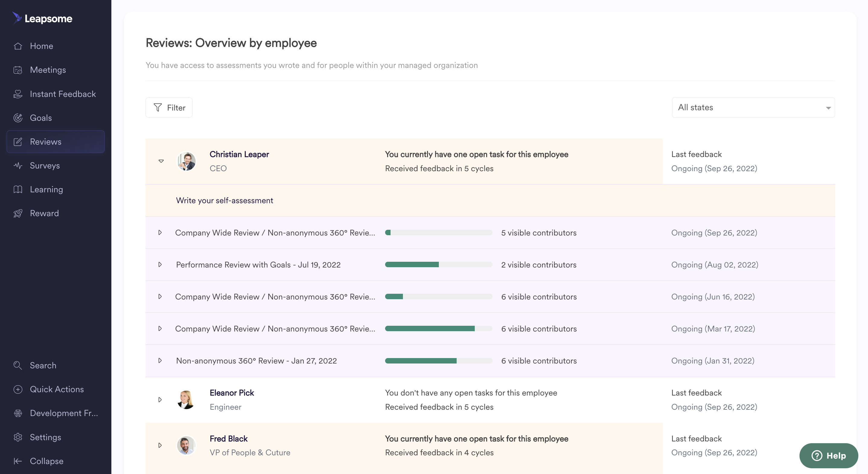
Task: Click progress bar for Performance Review with Goals
Action: tap(439, 265)
